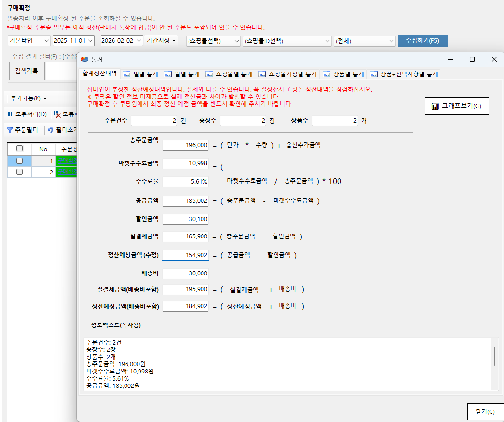Viewport: 504px width, 422px height.
Task: Check the checkbox for order row 2
Action: (20, 172)
